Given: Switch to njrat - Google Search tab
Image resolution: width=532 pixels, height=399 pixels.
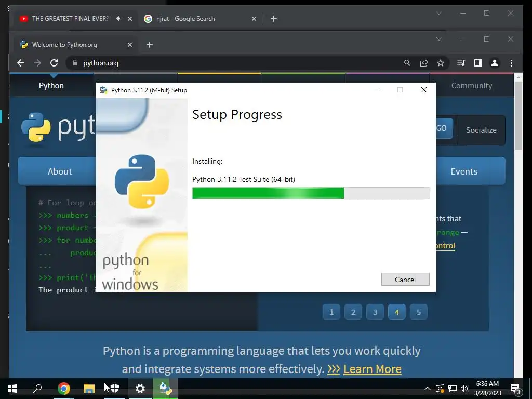Looking at the screenshot, I should (x=185, y=19).
